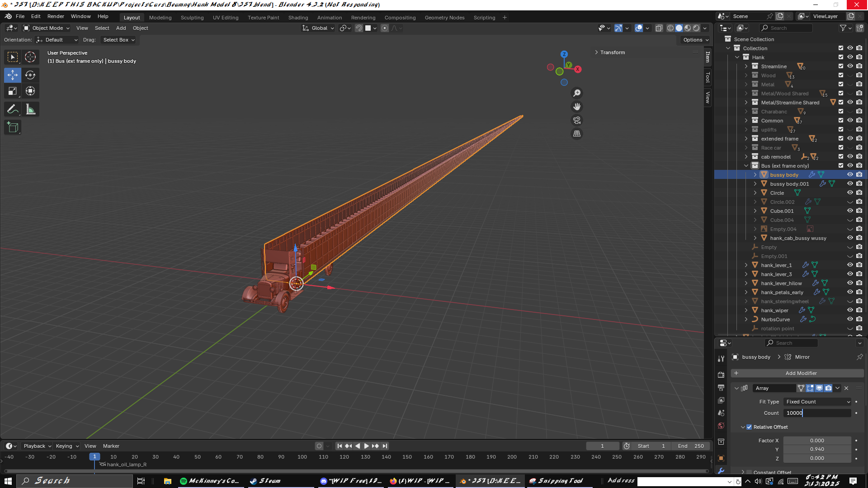Toggle visibility of bussy body.001

[850, 184]
